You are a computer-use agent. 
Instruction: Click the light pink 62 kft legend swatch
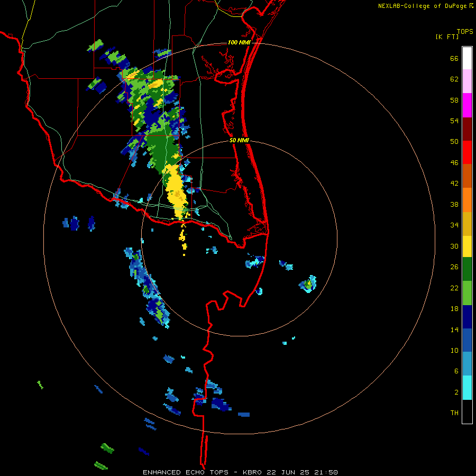point(467,81)
